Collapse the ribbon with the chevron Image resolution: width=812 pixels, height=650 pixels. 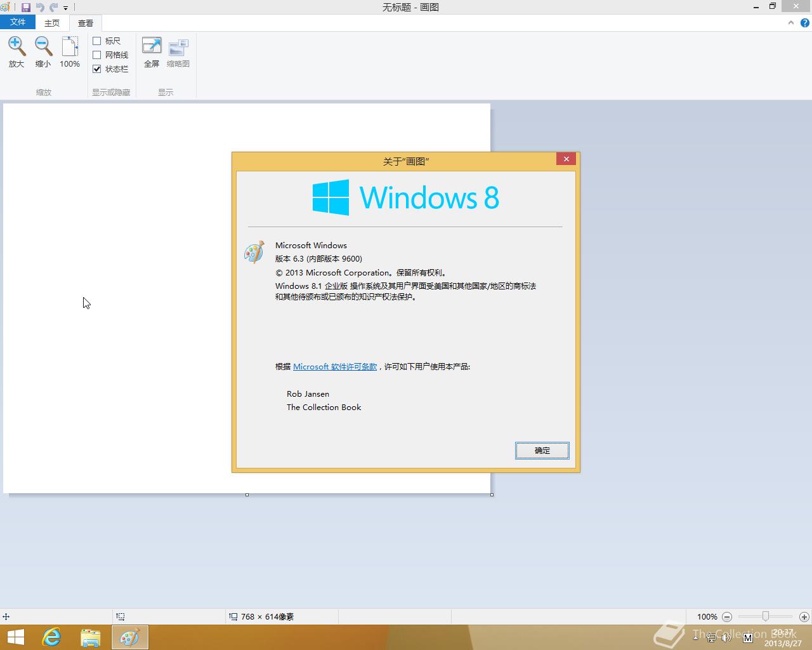click(x=791, y=23)
